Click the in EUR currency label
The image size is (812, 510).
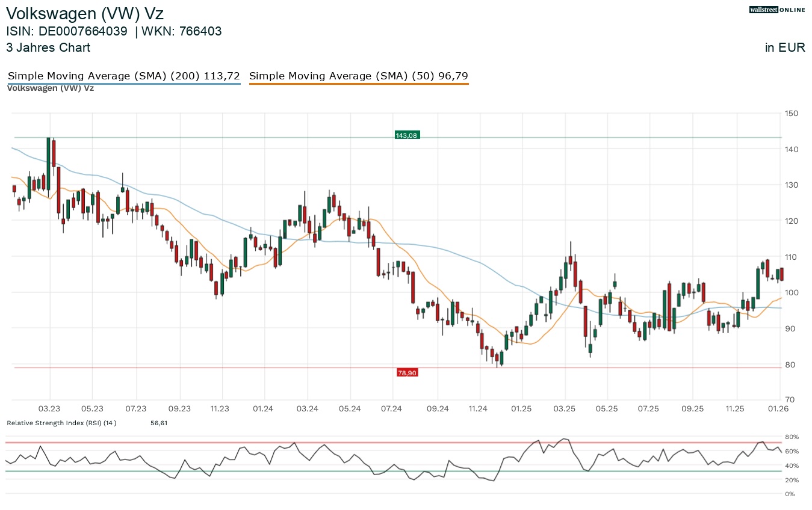coord(785,48)
